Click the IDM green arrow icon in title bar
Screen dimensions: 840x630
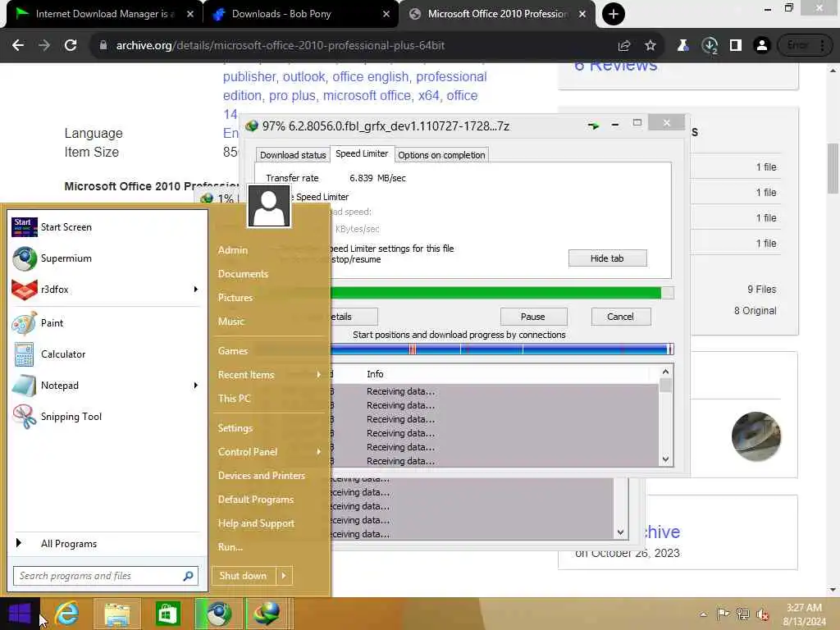click(593, 126)
